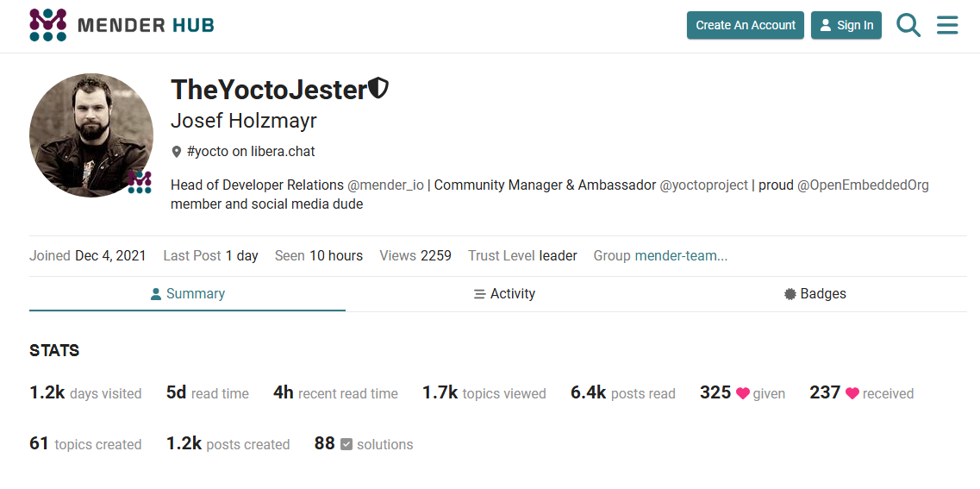Click the Mender Hub logo
This screenshot has width=980, height=489.
coord(122,25)
